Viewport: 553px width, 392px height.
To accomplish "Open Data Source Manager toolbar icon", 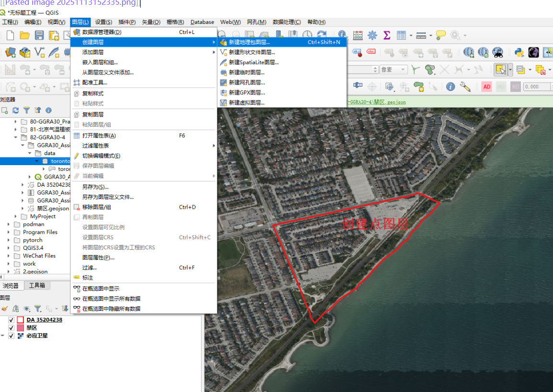I will [x=10, y=52].
